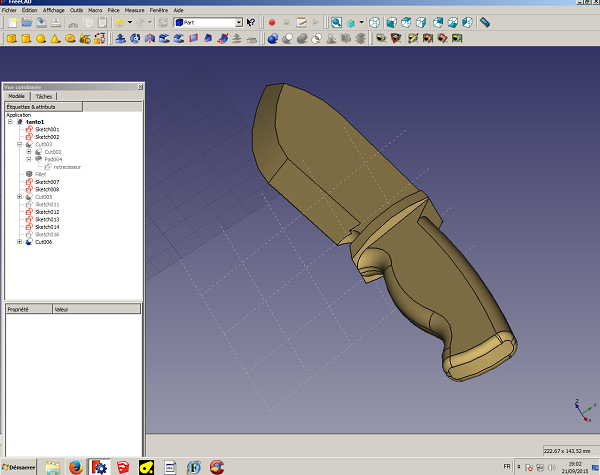Create a Cone primitive
Screen dimensions: 600x475
[x=55, y=38]
